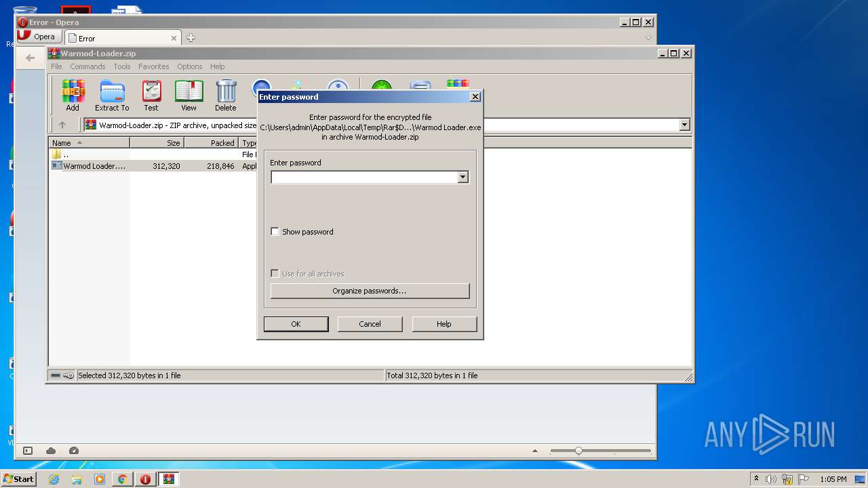Click the Organize passwords button

click(x=370, y=291)
